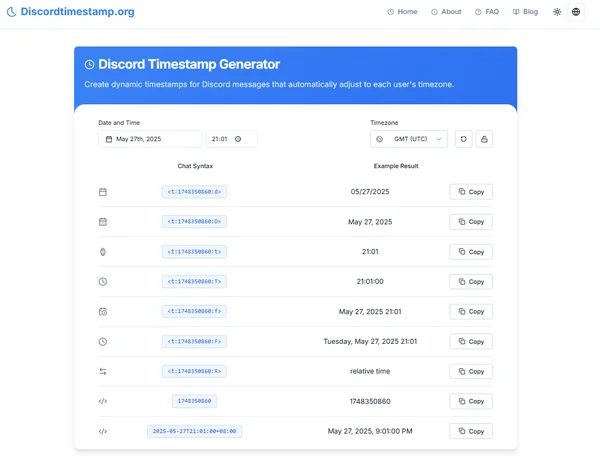
Task: Copy the short date 05/27/2025 timestamp
Action: pyautogui.click(x=471, y=192)
